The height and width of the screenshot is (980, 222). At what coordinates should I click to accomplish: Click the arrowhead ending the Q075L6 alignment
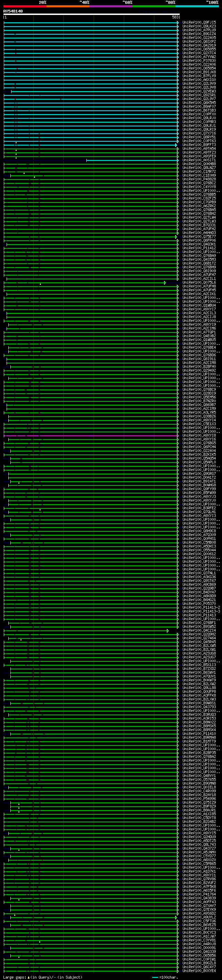(165, 283)
